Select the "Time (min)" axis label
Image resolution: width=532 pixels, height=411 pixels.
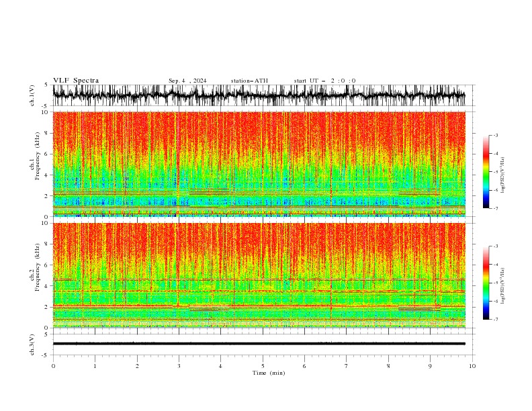pyautogui.click(x=269, y=373)
